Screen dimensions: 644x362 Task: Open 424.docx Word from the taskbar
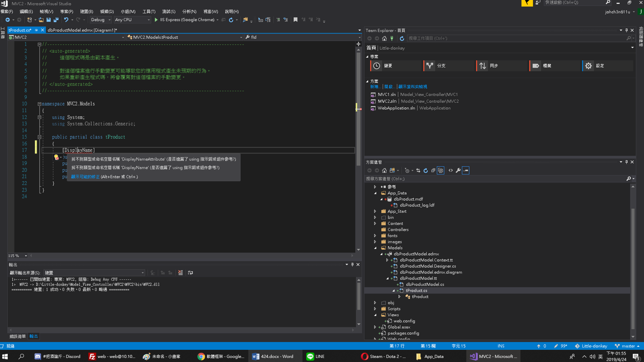tap(275, 357)
